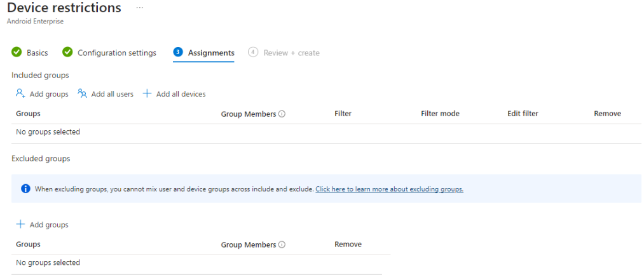
Task: Click the Group Members info icon in Included groups
Action: 282,114
